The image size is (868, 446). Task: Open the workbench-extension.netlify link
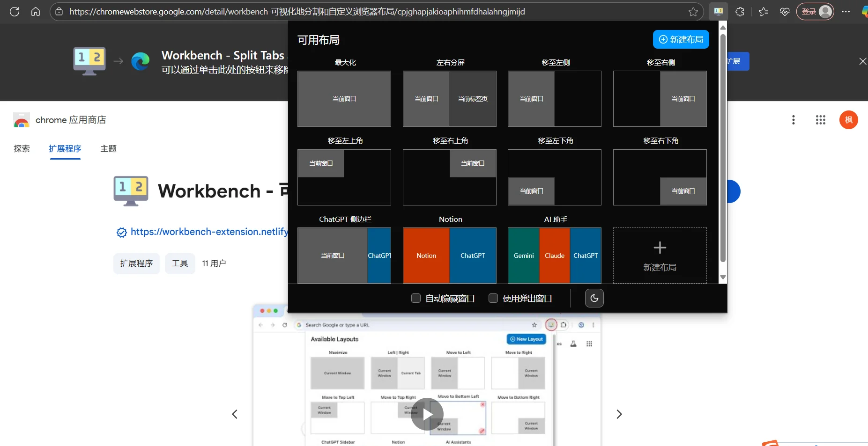209,232
